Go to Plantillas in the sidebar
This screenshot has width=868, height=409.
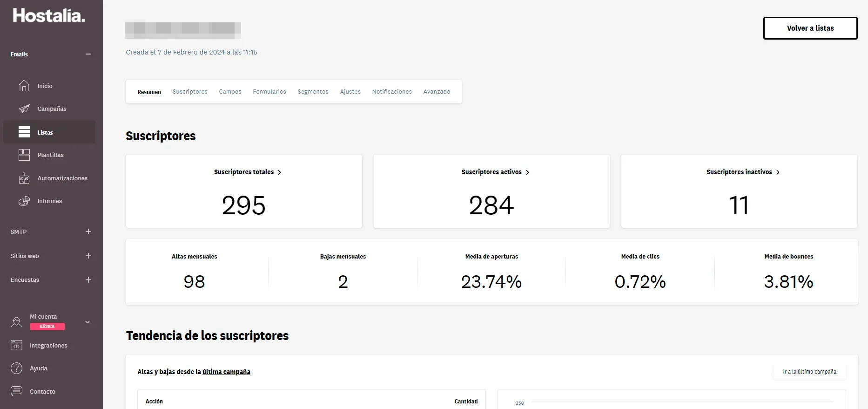[x=50, y=155]
